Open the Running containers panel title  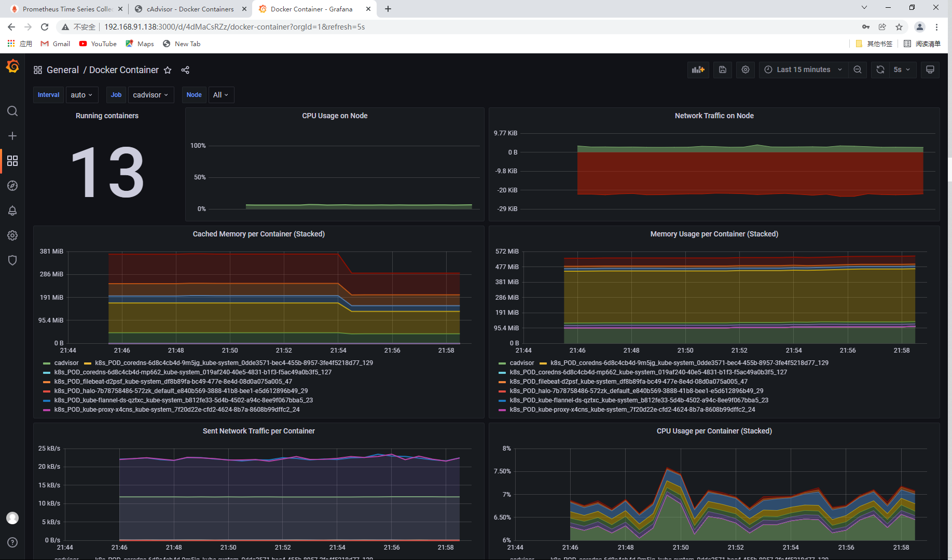pyautogui.click(x=107, y=116)
